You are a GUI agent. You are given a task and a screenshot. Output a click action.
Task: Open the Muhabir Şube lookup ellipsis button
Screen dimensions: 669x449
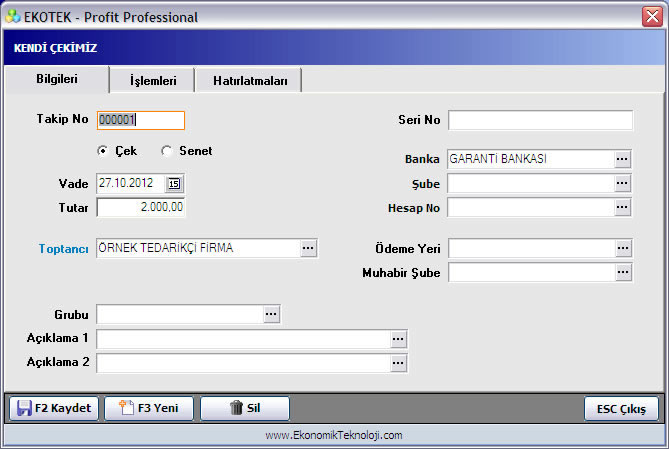pos(623,272)
